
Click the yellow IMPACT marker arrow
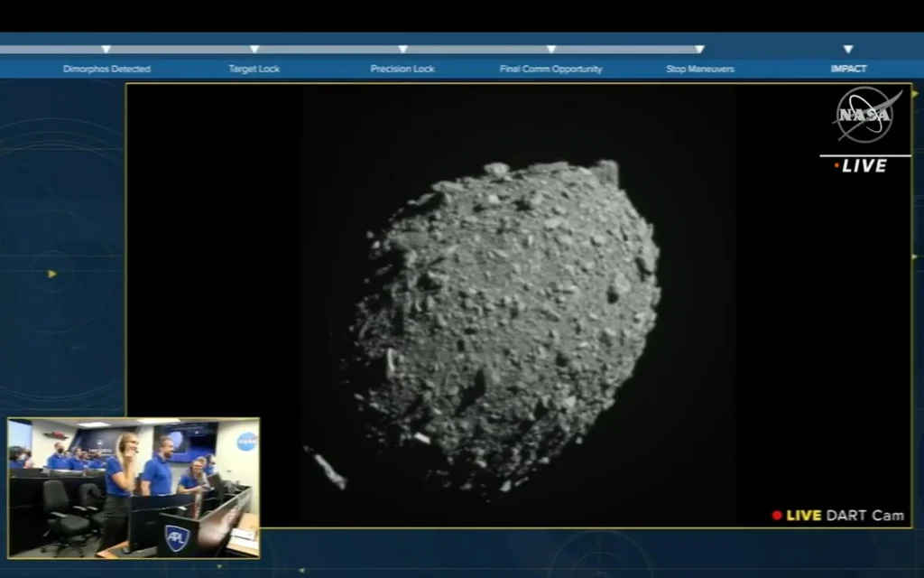pos(848,50)
